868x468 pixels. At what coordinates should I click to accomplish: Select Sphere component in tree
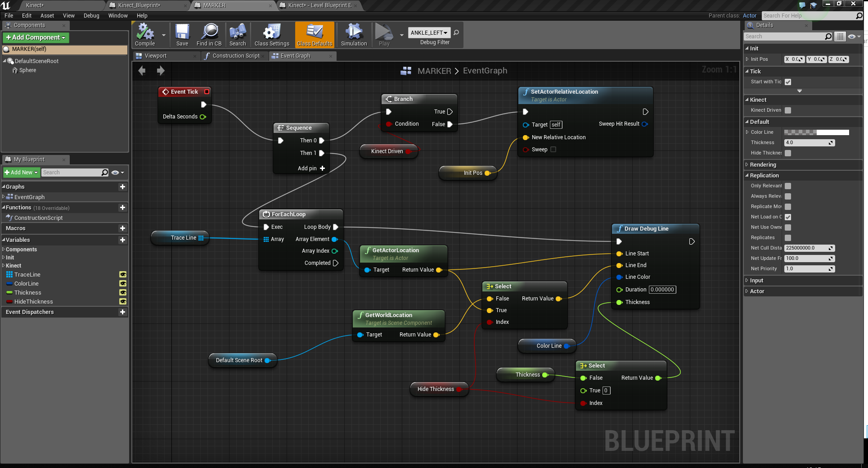[x=27, y=70]
